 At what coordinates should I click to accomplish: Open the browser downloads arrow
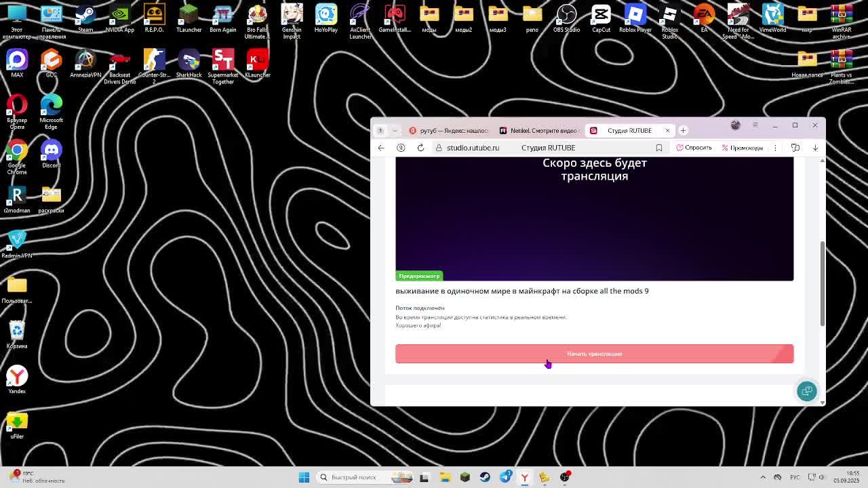click(x=815, y=148)
